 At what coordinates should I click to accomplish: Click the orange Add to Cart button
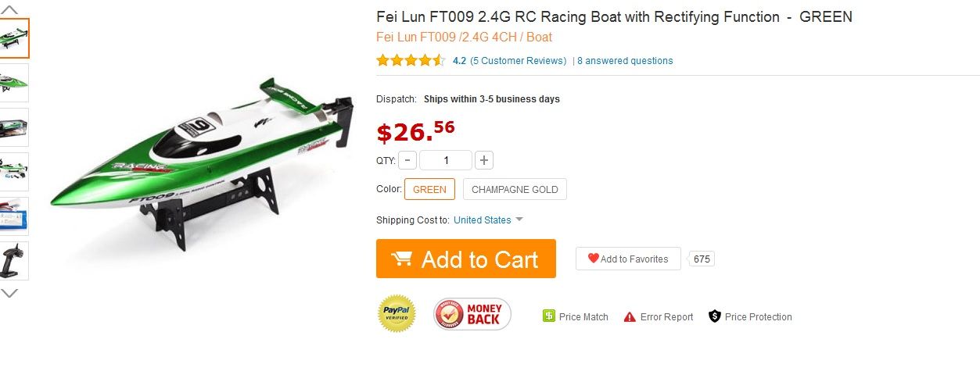click(x=466, y=259)
